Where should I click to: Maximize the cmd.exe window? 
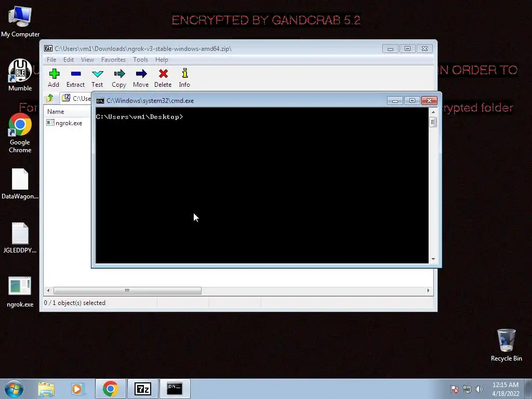(x=412, y=101)
